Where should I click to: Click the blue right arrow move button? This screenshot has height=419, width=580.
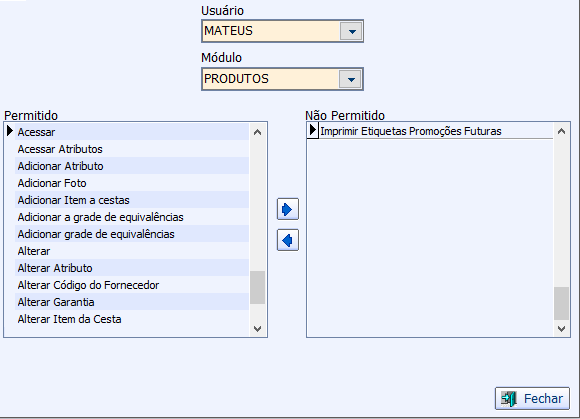(288, 209)
